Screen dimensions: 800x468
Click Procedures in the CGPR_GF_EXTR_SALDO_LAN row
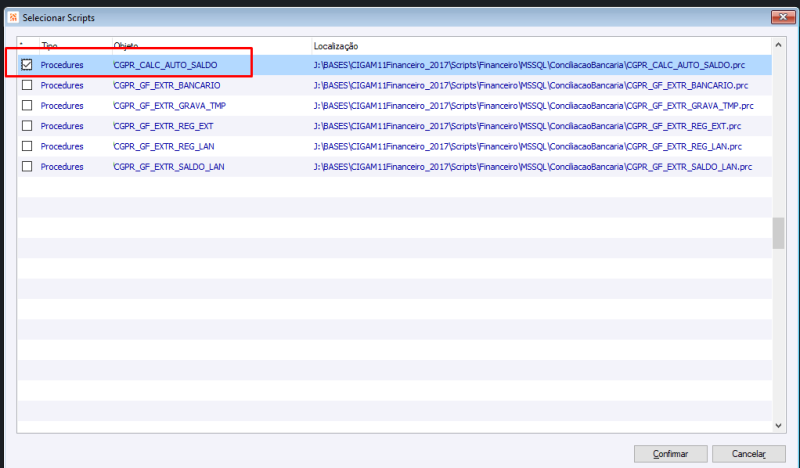click(x=62, y=167)
